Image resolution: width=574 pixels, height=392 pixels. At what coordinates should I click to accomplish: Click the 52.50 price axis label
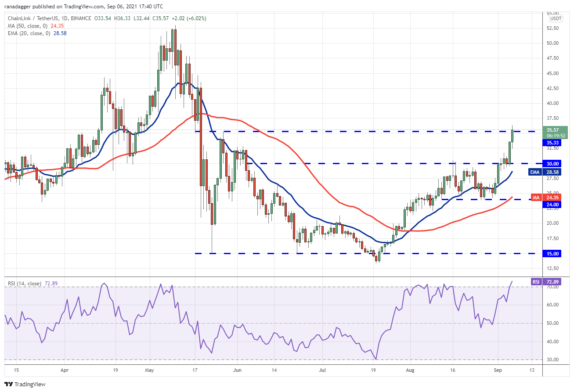pos(552,28)
